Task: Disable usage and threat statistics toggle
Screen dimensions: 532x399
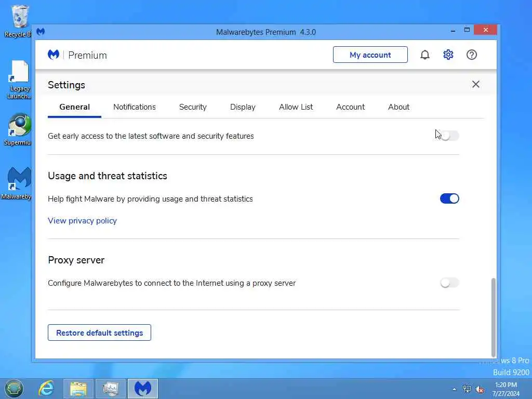Action: 449,198
